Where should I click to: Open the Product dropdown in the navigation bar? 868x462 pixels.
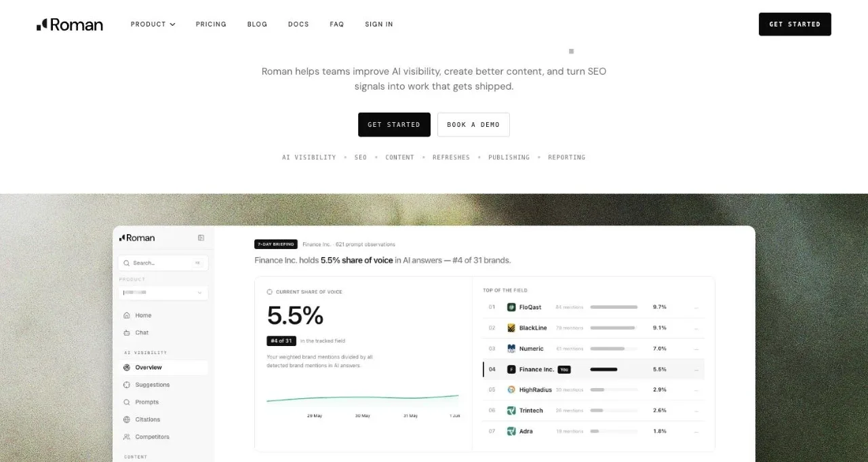point(153,24)
